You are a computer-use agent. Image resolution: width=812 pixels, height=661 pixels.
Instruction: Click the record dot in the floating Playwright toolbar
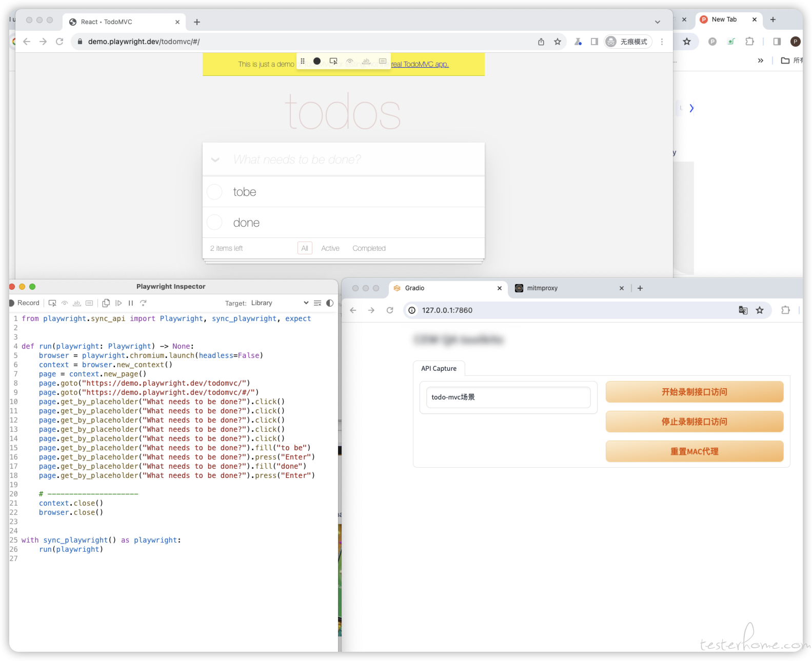317,61
